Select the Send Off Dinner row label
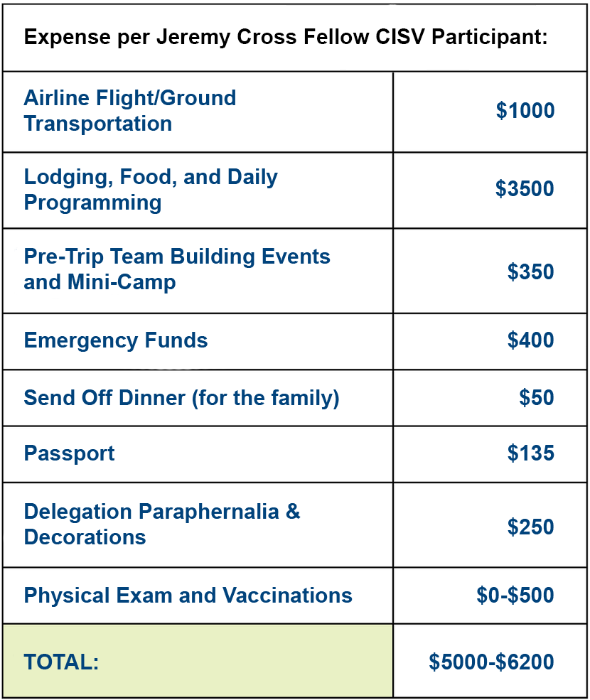The height and width of the screenshot is (700, 590). tap(181, 398)
